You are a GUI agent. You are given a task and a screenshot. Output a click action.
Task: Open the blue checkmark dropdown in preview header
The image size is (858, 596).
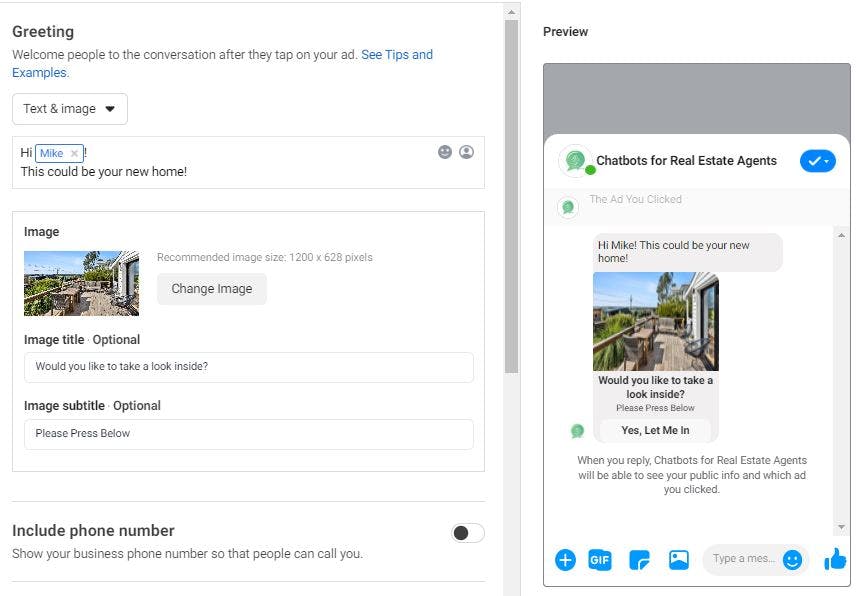click(x=817, y=161)
